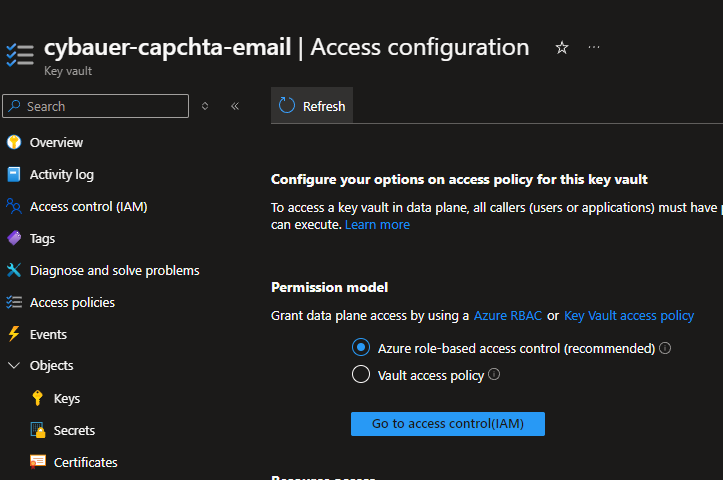Viewport: 723px width, 480px height.
Task: Click the Secrets lock icon
Action: pyautogui.click(x=38, y=430)
